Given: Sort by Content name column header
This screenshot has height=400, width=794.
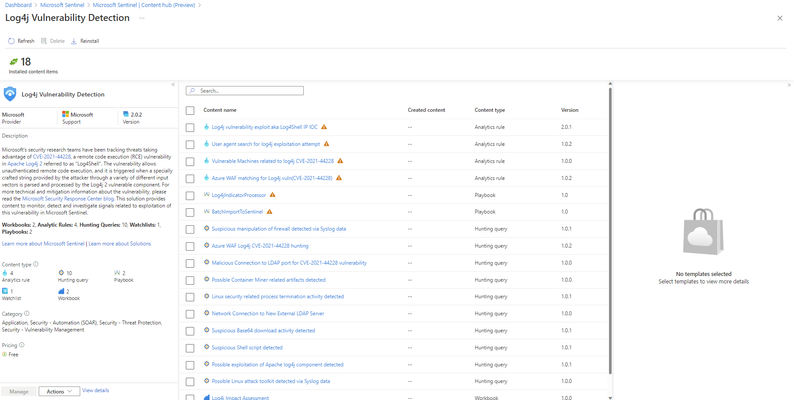Looking at the screenshot, I should click(220, 110).
